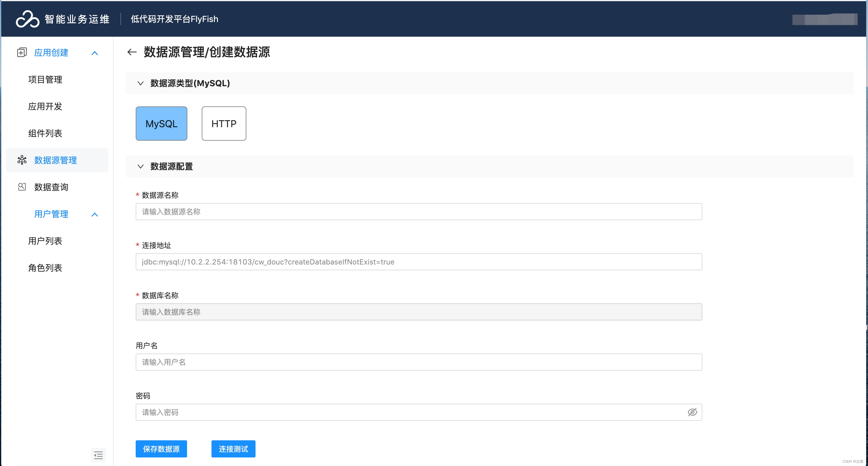Open 组件列表 from the sidebar
Screen dimensions: 868x466
point(45,133)
